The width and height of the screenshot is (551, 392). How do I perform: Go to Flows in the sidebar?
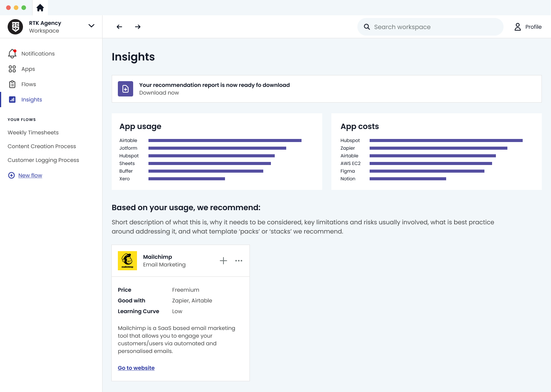(x=28, y=84)
